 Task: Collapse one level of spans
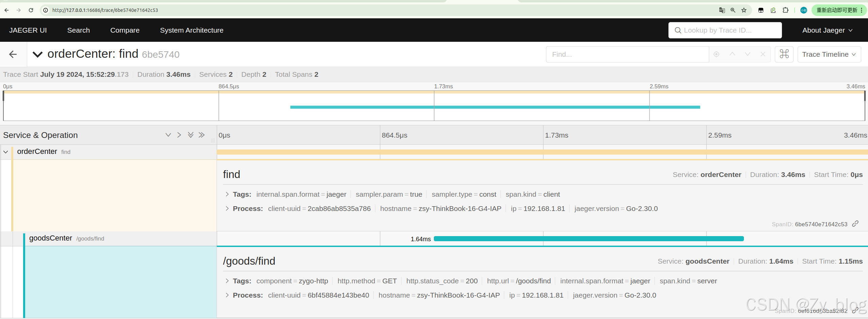[x=179, y=135]
